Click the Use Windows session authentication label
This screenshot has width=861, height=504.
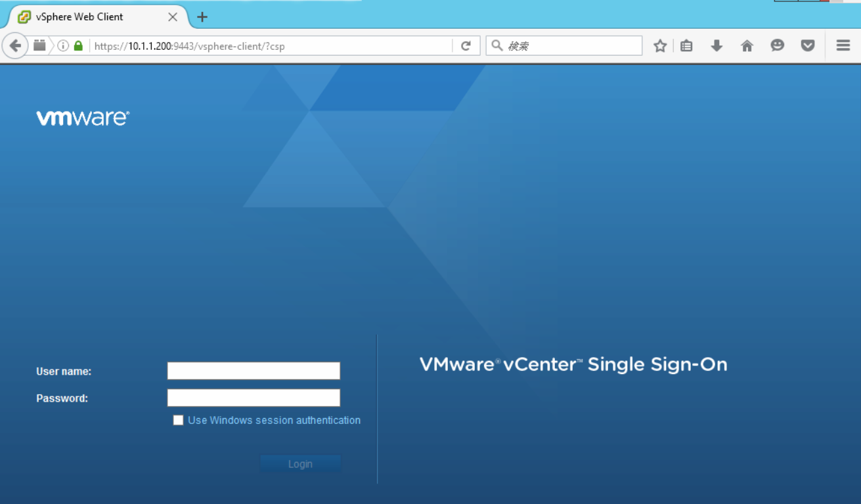point(274,420)
